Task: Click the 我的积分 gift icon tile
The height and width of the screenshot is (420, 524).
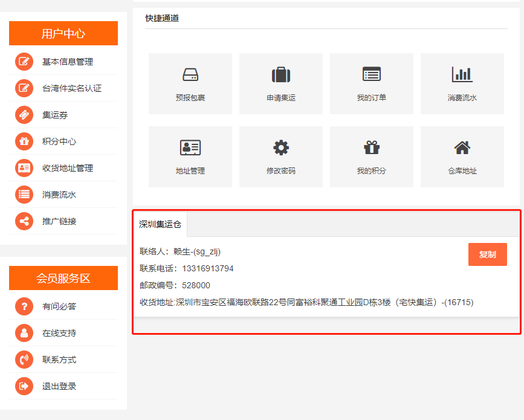Action: click(372, 147)
